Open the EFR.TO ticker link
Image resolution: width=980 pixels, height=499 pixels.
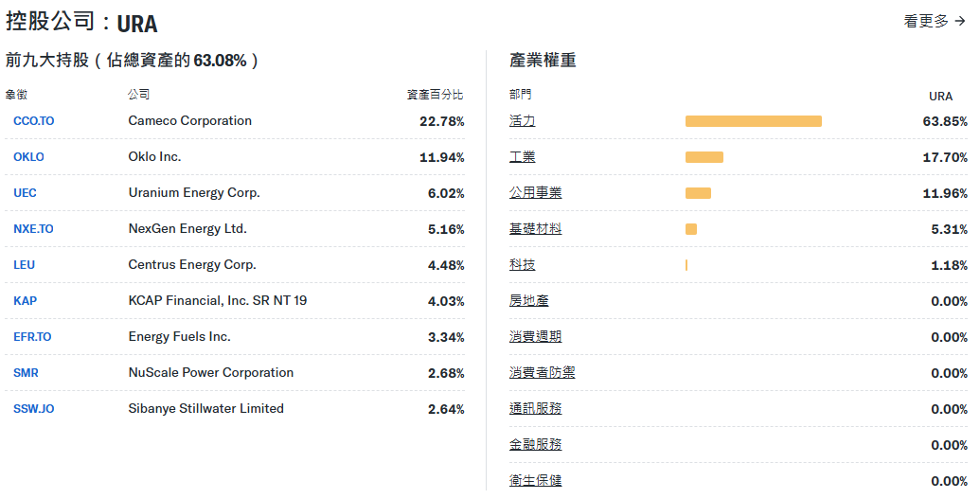click(32, 337)
